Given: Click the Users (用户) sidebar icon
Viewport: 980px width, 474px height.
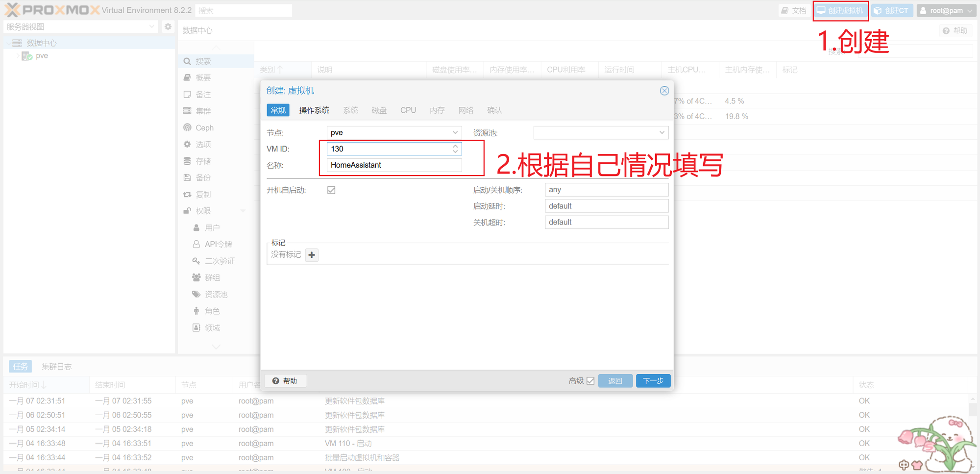Looking at the screenshot, I should pos(196,227).
